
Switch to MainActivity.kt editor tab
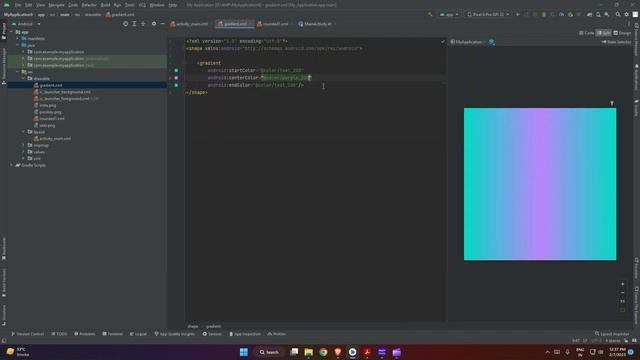315,24
